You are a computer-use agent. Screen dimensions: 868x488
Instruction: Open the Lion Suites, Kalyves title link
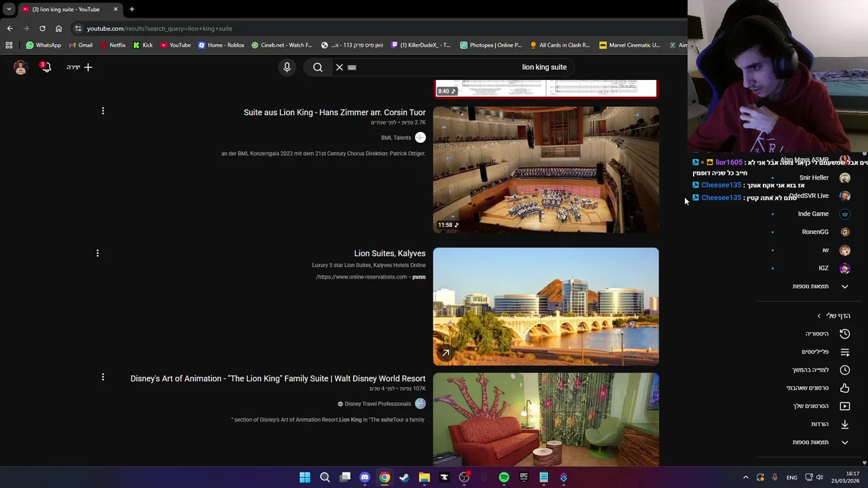[x=390, y=253]
